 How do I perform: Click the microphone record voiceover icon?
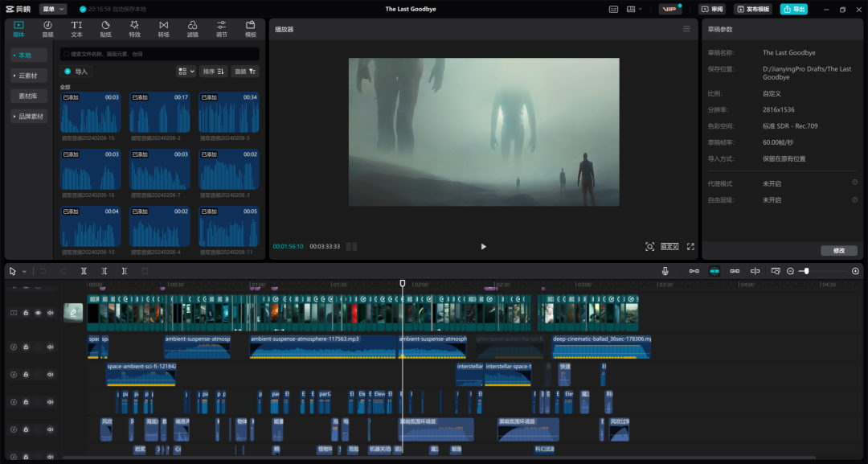pos(665,271)
